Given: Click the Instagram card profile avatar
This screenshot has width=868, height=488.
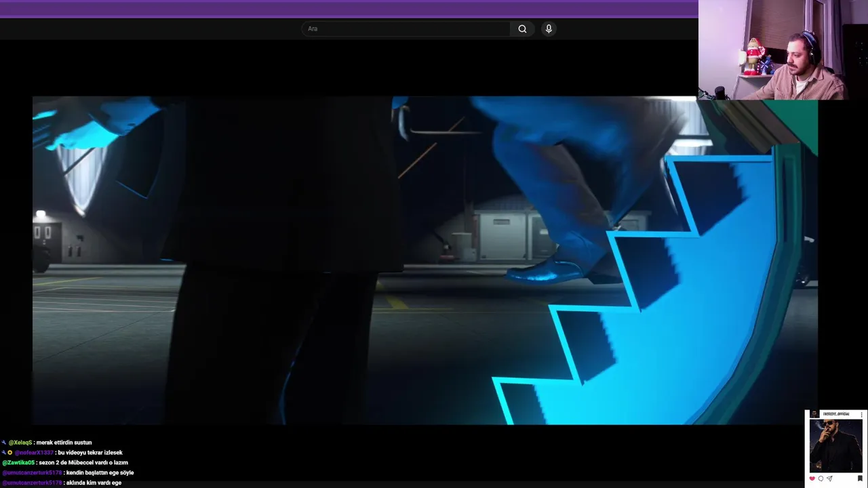Looking at the screenshot, I should click(814, 414).
